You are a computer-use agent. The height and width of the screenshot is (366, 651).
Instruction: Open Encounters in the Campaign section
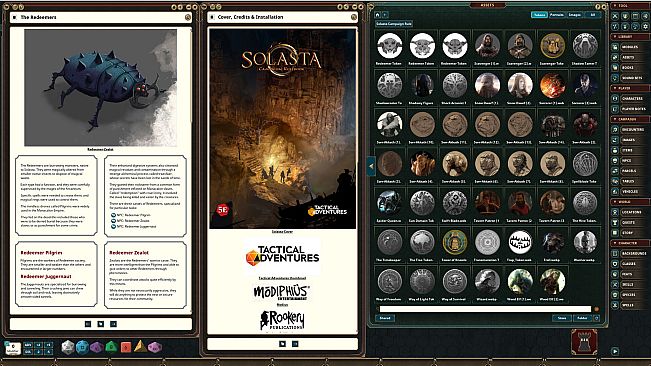(x=629, y=129)
